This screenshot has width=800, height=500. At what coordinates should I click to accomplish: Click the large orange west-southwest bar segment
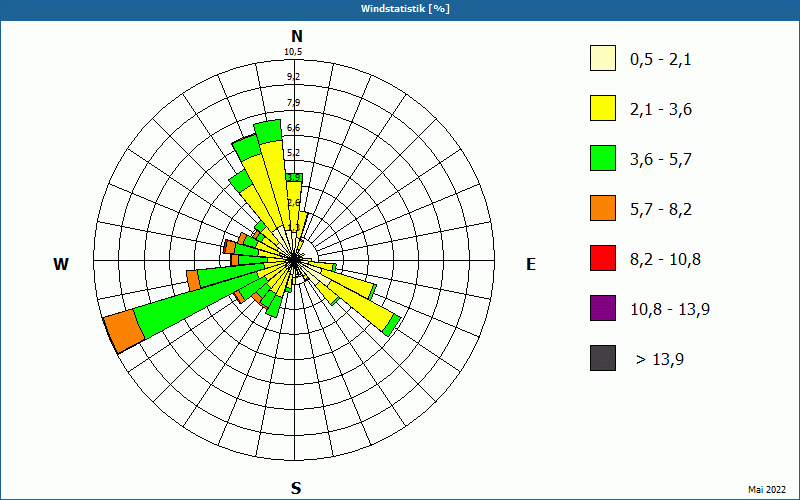pyautogui.click(x=124, y=331)
